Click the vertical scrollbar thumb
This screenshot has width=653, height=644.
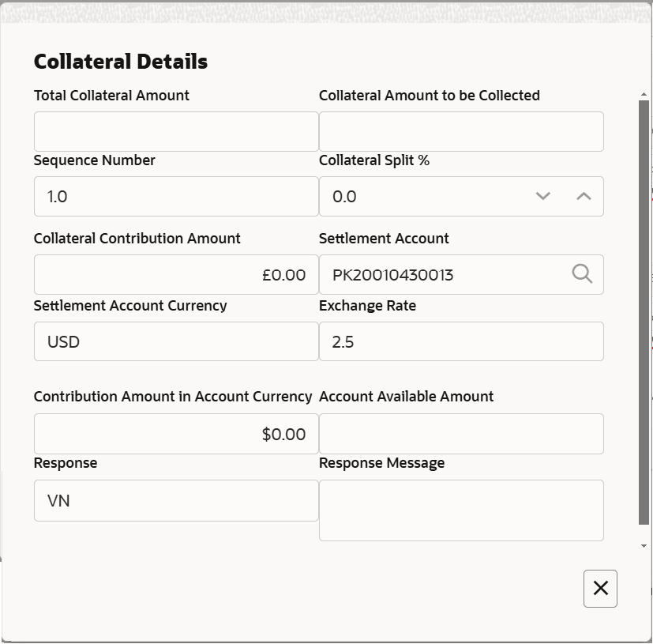pos(644,312)
